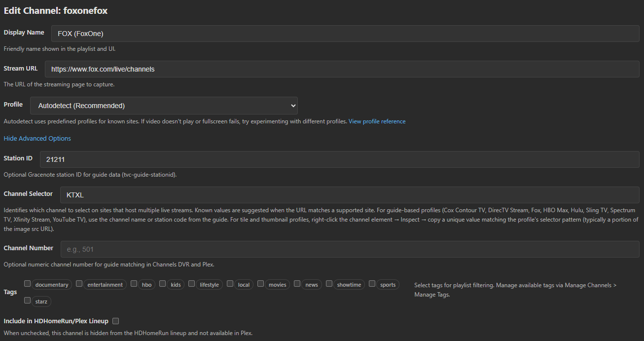Image resolution: width=644 pixels, height=341 pixels.
Task: Collapse section via Hide Advanced Options
Action: click(37, 139)
